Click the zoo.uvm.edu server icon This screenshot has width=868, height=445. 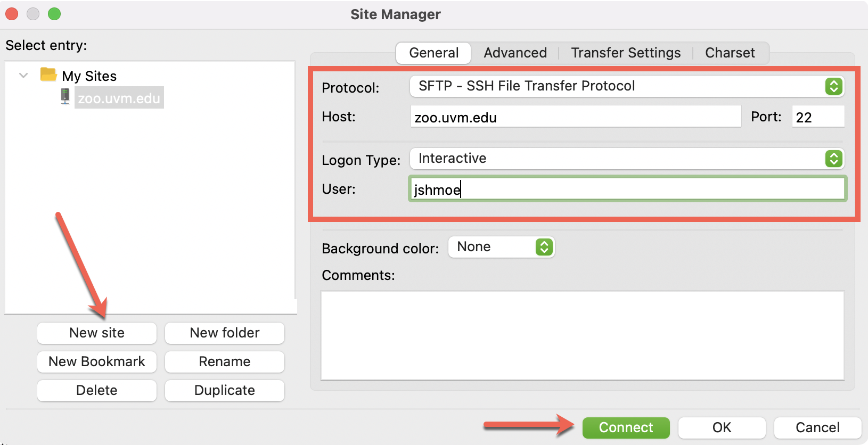tap(65, 96)
